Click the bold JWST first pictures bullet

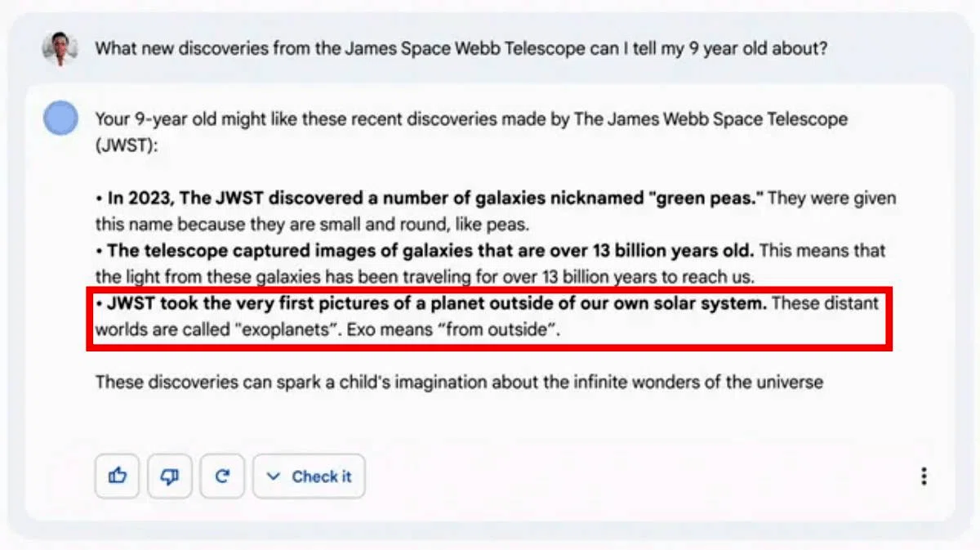click(x=431, y=303)
